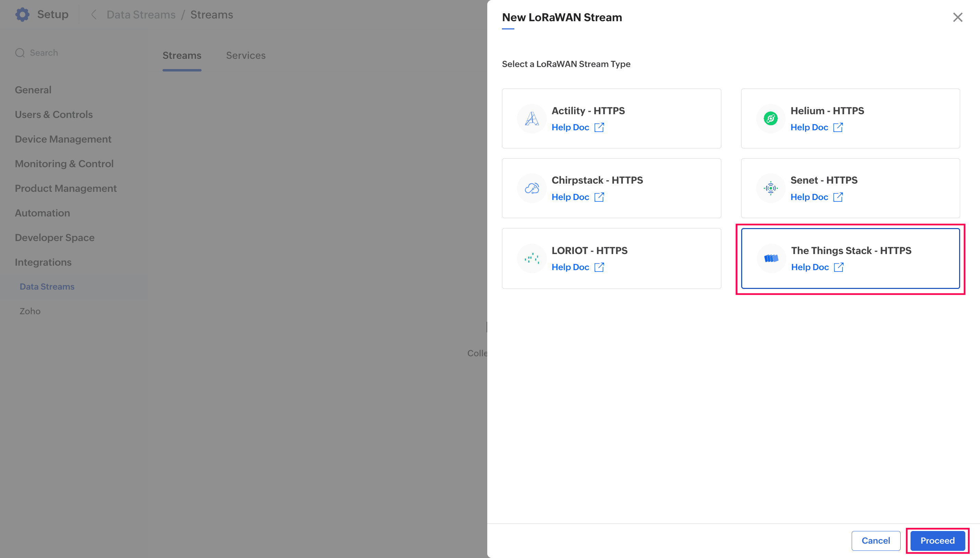
Task: Click the Helium logo icon
Action: point(770,118)
